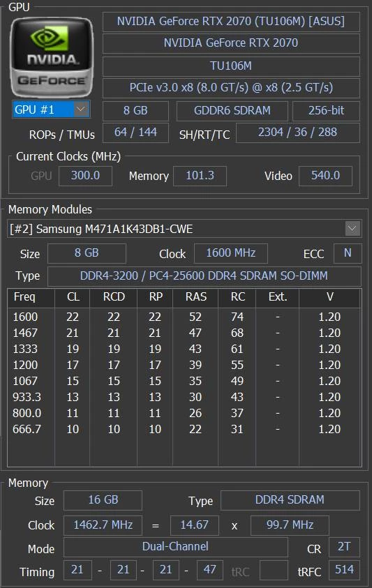The width and height of the screenshot is (372, 588).
Task: Click the Memory clock value 101.3
Action: (x=200, y=176)
